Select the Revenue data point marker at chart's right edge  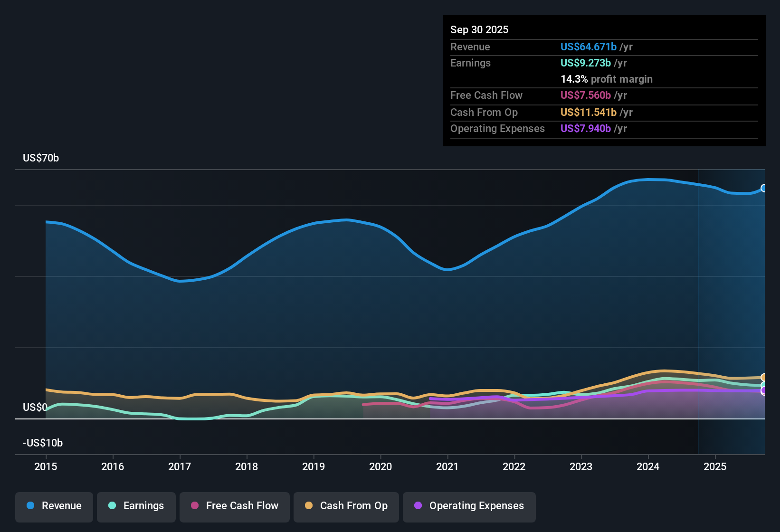click(x=763, y=188)
